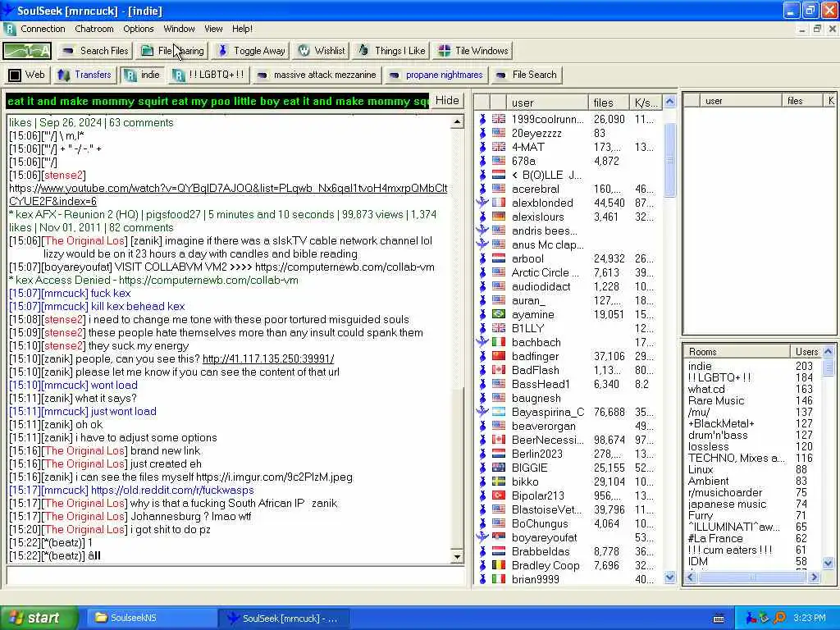Open the Window menu

179,29
